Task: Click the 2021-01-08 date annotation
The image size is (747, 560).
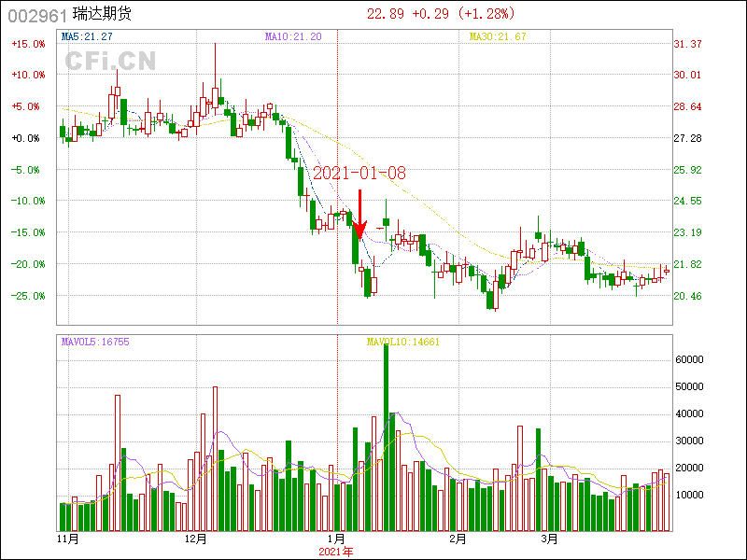Action: [x=359, y=174]
